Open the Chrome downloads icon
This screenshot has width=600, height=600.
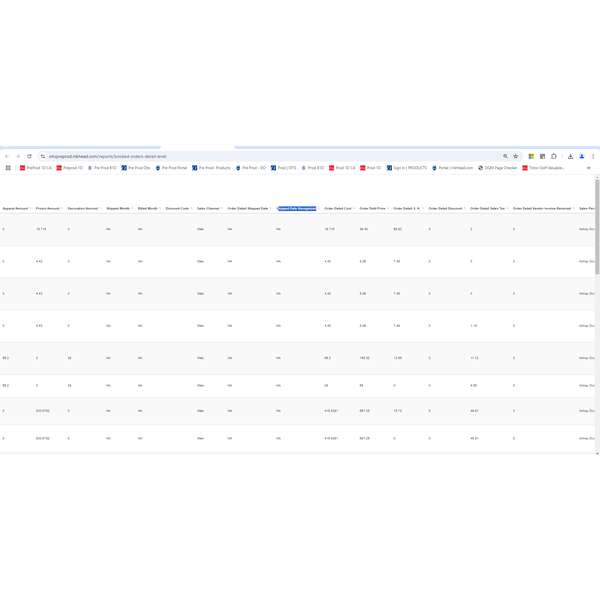pyautogui.click(x=570, y=156)
